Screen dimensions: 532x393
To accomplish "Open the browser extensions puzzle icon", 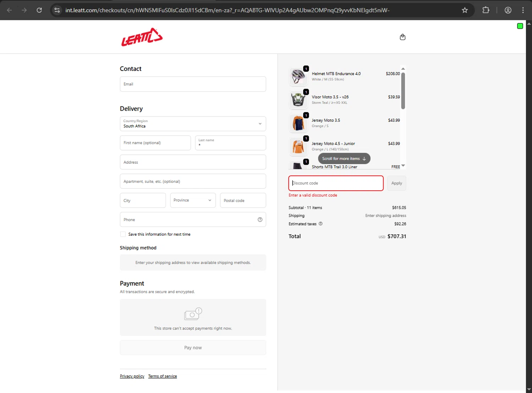I will coord(486,10).
